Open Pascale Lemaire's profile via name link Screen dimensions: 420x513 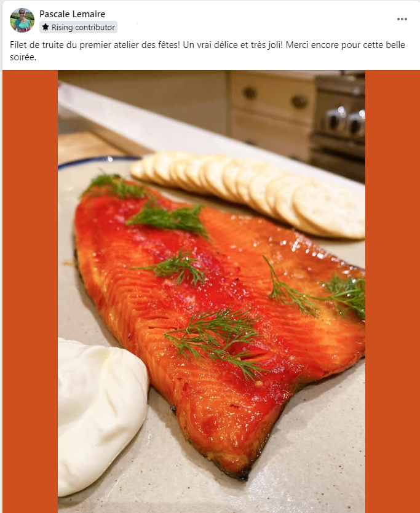point(73,14)
